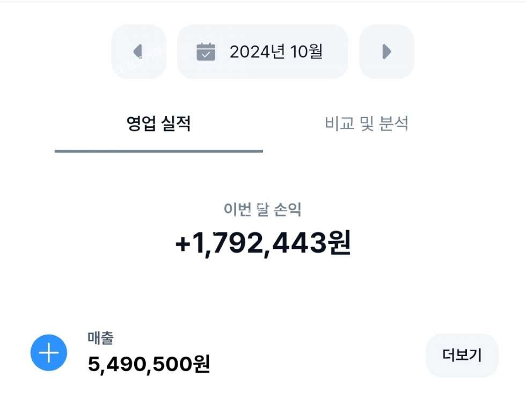
Task: Select the +1,792,443원 profit figure
Action: tap(262, 244)
